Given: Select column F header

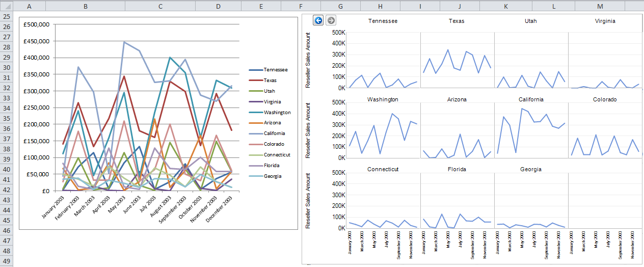Looking at the screenshot, I should (x=301, y=6).
